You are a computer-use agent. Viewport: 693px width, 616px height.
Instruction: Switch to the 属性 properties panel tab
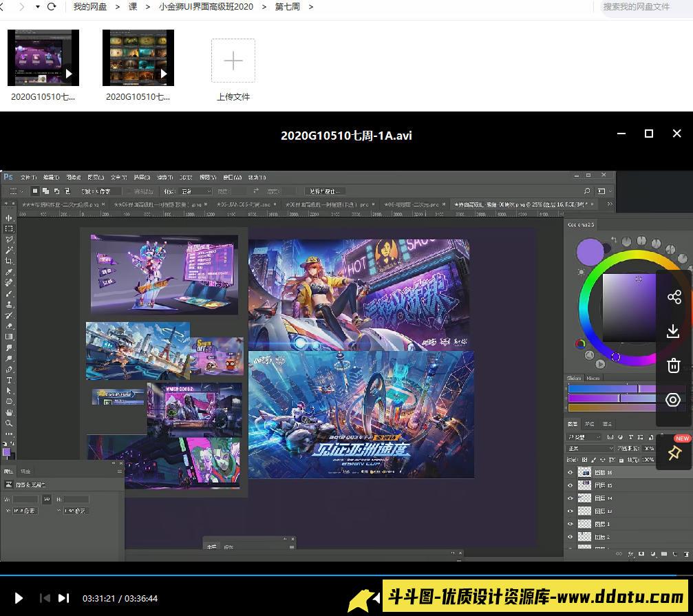8,471
